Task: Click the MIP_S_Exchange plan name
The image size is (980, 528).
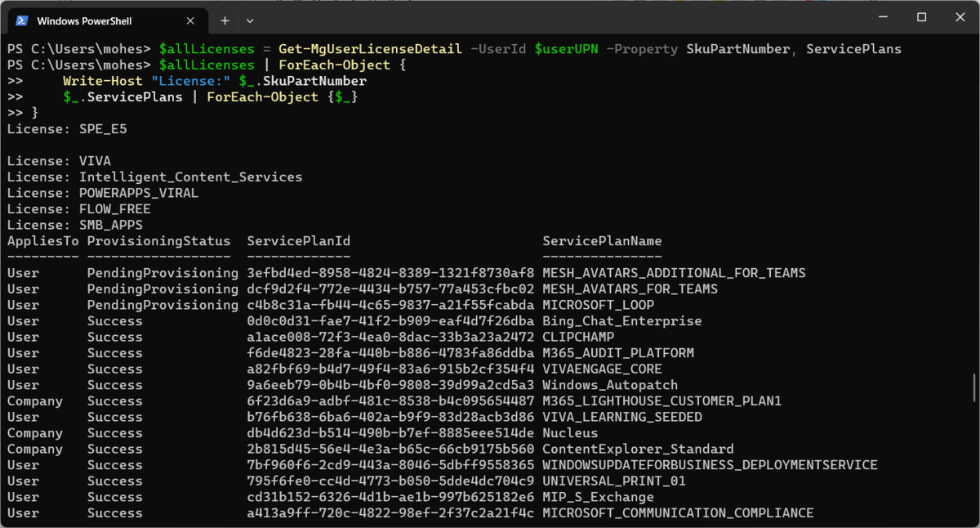Action: point(598,497)
